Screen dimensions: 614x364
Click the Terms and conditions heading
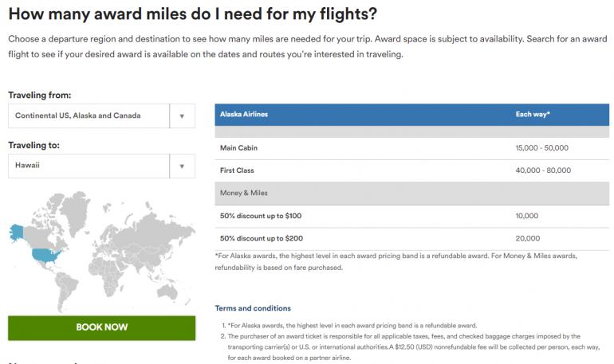click(253, 308)
